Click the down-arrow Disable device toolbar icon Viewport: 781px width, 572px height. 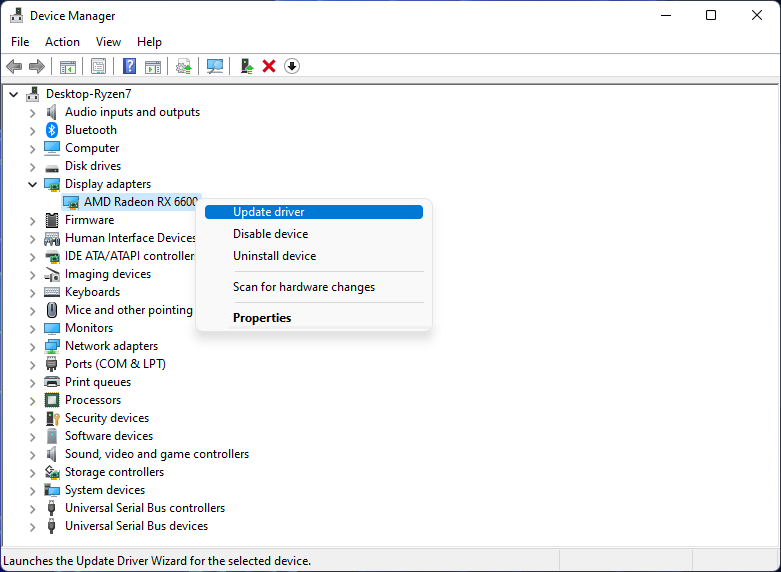tap(292, 66)
